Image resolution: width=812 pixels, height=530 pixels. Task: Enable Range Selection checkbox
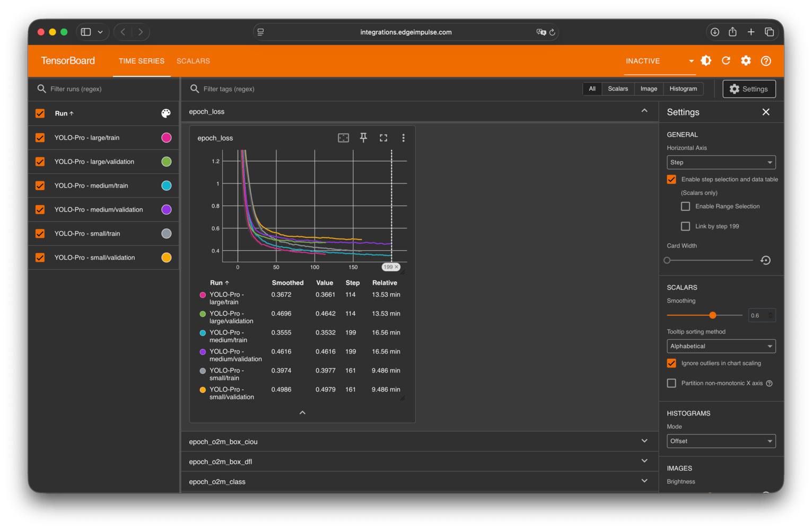coord(685,206)
